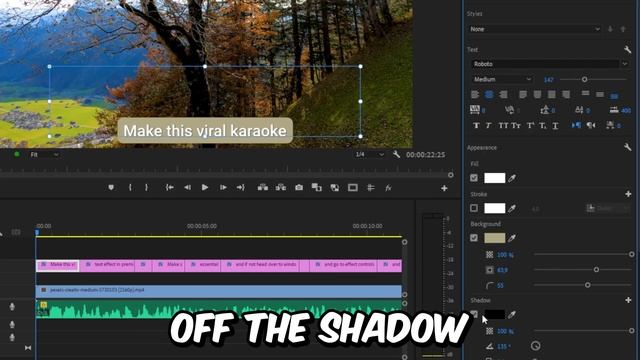The height and width of the screenshot is (360, 640).
Task: Click the Step Forward one frame button
Action: tap(223, 187)
